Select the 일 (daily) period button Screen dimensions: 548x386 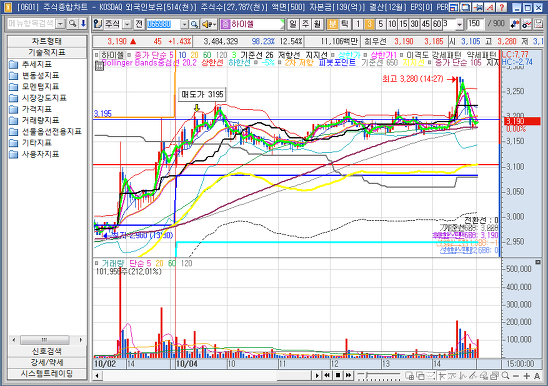click(x=293, y=24)
